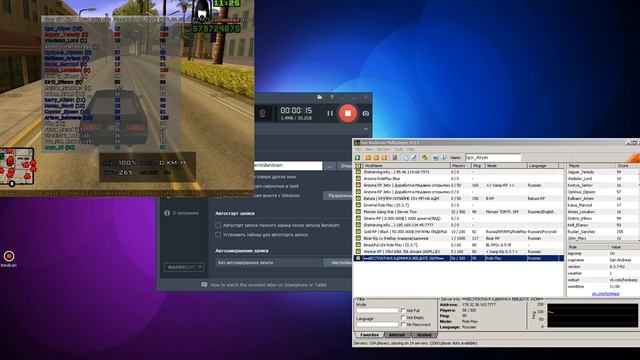The image size is (640, 360).
Task: Sort servers by the HostName column header
Action: (x=407, y=166)
